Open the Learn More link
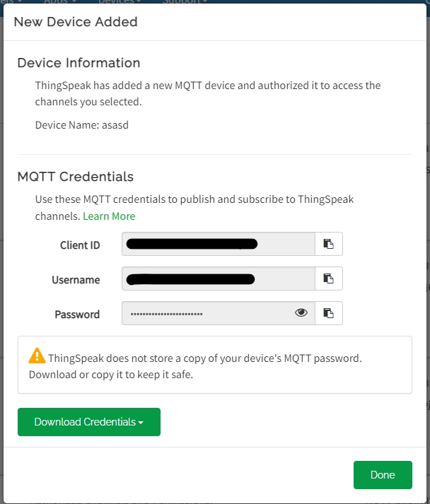 tap(109, 216)
